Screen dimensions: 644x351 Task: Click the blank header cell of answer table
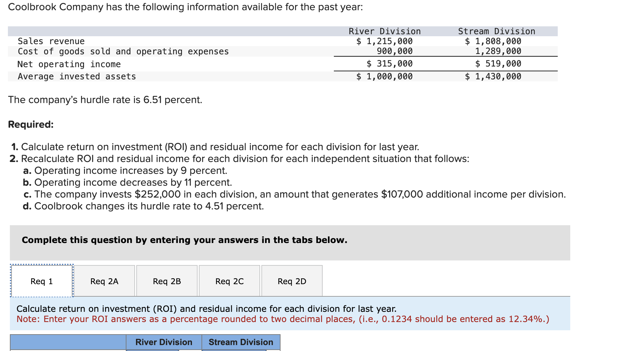[x=68, y=342]
